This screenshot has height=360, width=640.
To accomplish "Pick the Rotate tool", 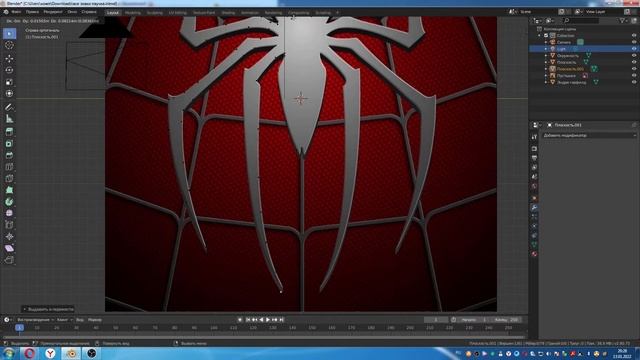I will [9, 70].
